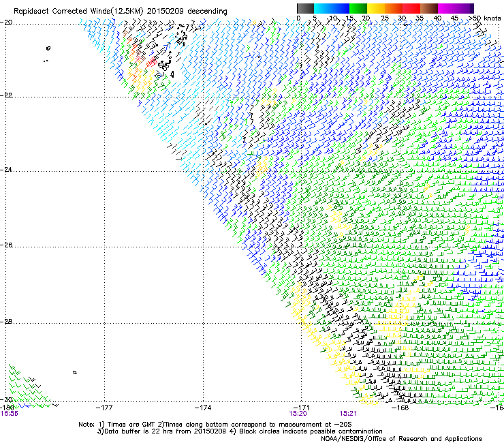The height and width of the screenshot is (443, 504).
Task: Click the 'Data buffer is 22 hrs' note line
Action: pos(240,431)
